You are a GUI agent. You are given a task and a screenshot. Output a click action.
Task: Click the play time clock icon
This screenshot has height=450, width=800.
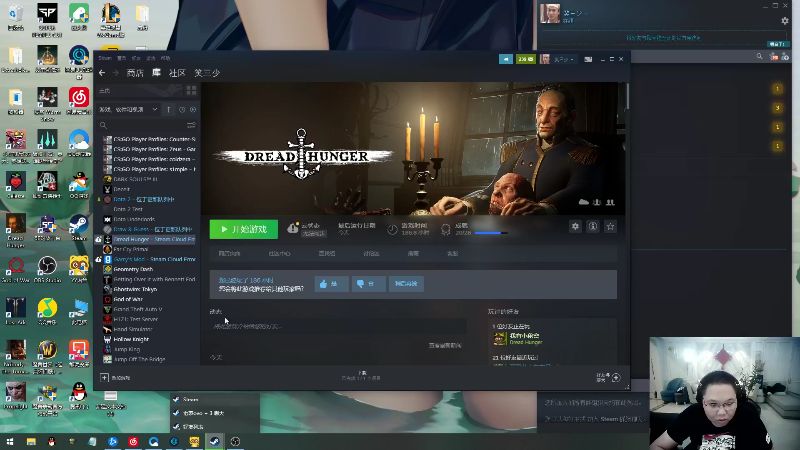pos(392,230)
